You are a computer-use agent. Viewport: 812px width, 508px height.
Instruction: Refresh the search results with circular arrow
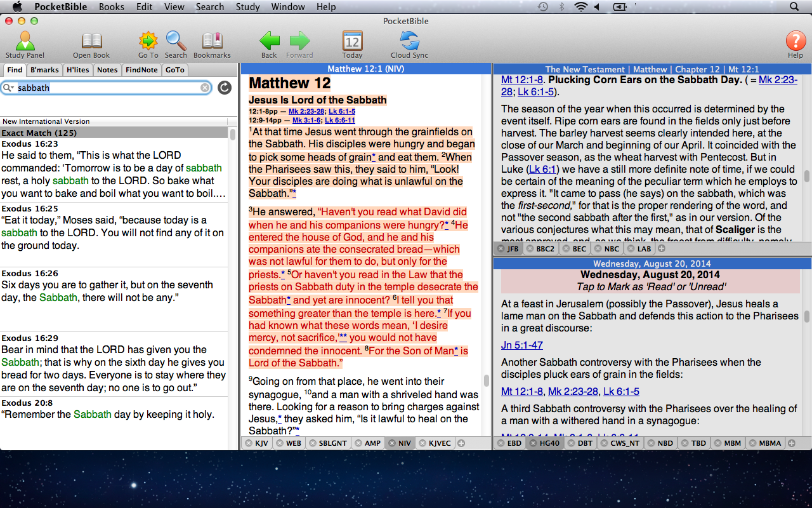coord(225,88)
